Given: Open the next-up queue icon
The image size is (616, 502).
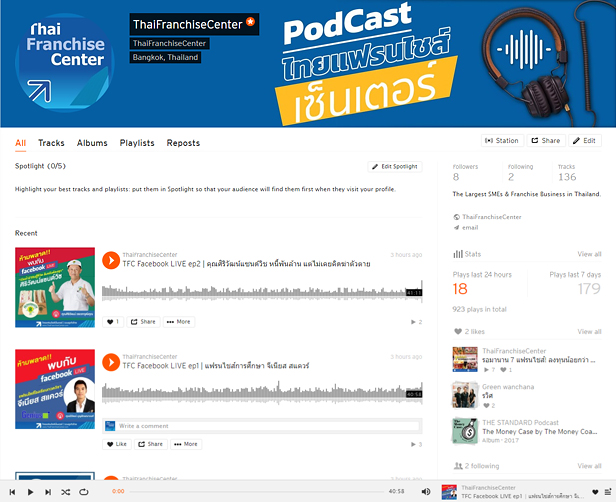Looking at the screenshot, I should point(608,492).
